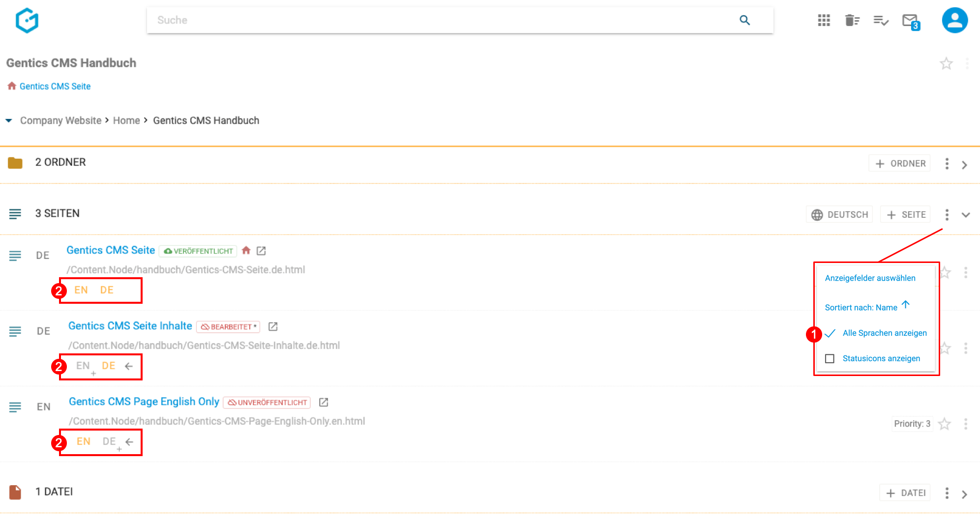Open the node selector arrow before Company Website

point(9,120)
